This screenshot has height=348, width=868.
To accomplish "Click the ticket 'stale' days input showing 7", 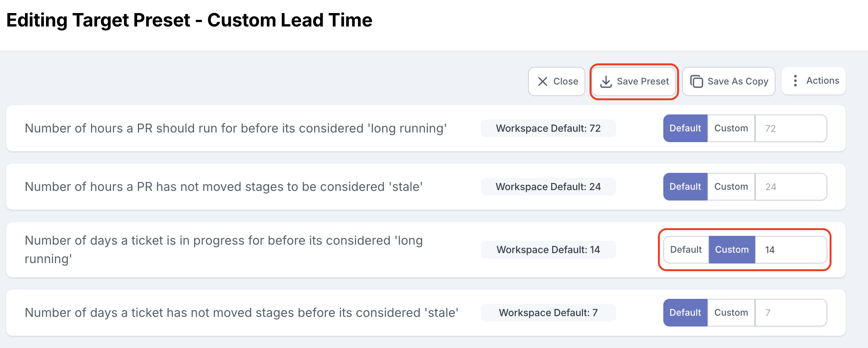I will point(791,313).
